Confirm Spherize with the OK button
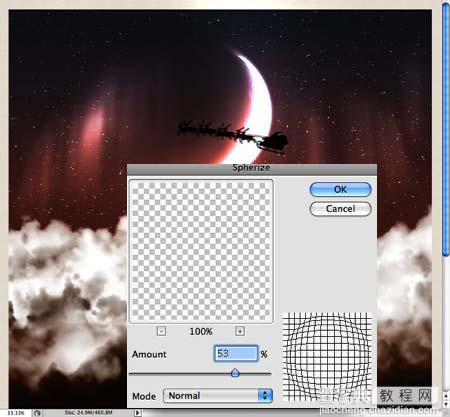450x417 pixels. [340, 189]
